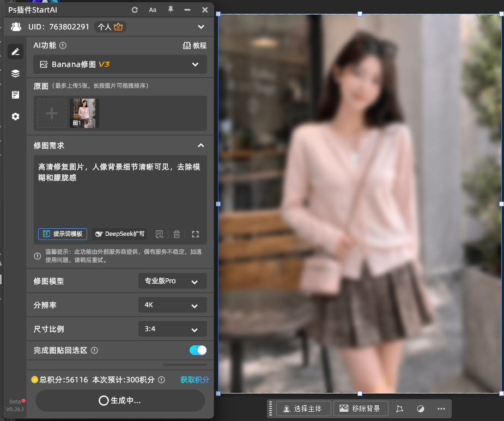Click info icon beside 完成图贴回选区

(94, 351)
